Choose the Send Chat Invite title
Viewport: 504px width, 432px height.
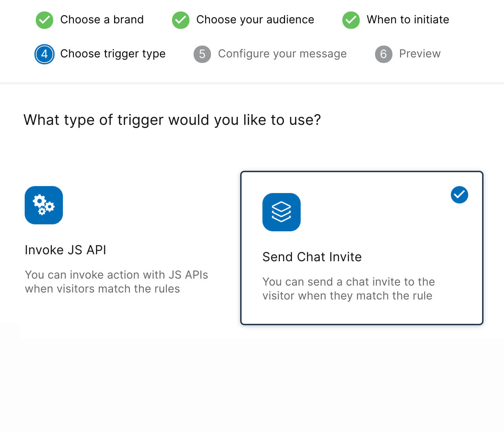[312, 257]
